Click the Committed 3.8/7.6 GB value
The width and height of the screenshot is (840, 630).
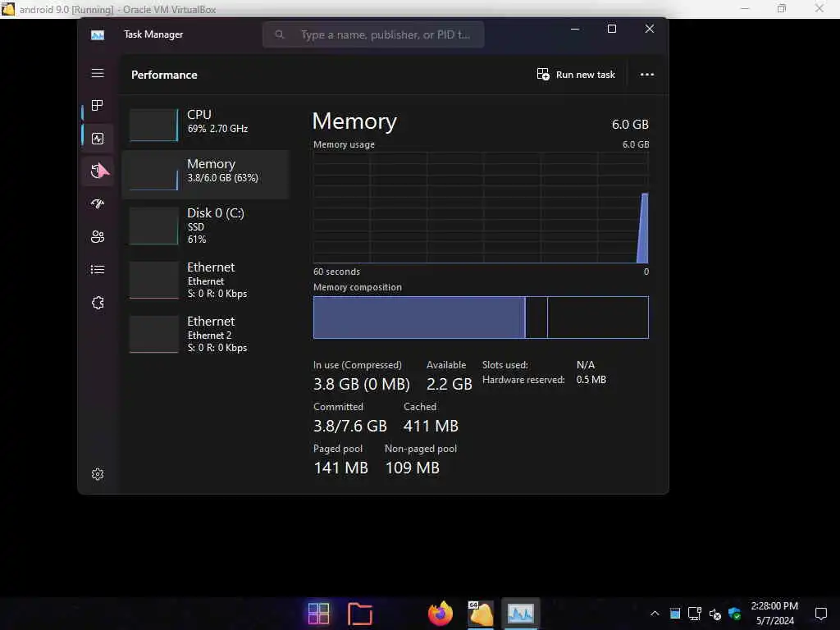(349, 426)
